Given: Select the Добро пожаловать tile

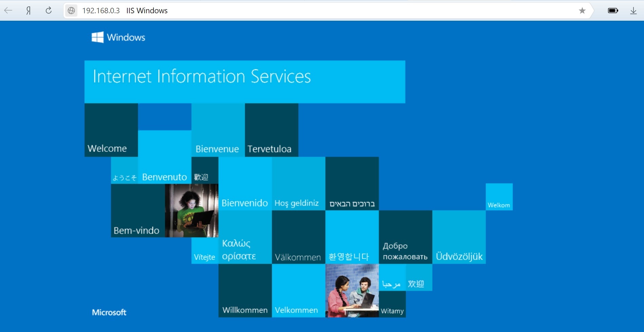Looking at the screenshot, I should pos(405,237).
